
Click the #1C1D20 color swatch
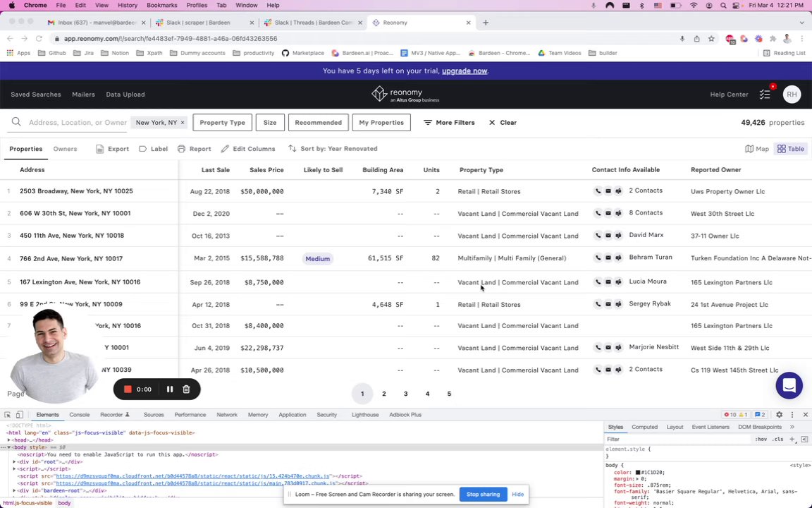638,473
